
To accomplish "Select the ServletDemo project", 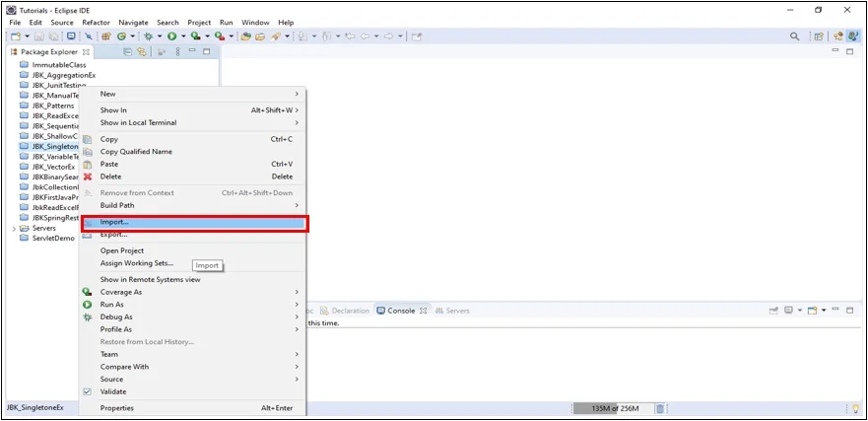I will point(47,239).
